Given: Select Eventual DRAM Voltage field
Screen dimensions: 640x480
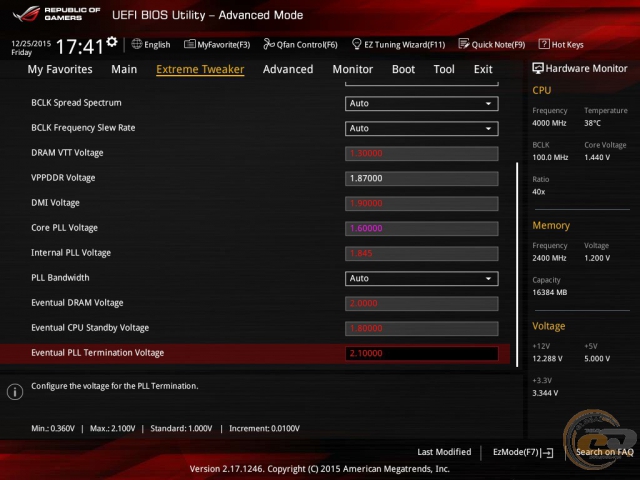Looking at the screenshot, I should [x=422, y=303].
